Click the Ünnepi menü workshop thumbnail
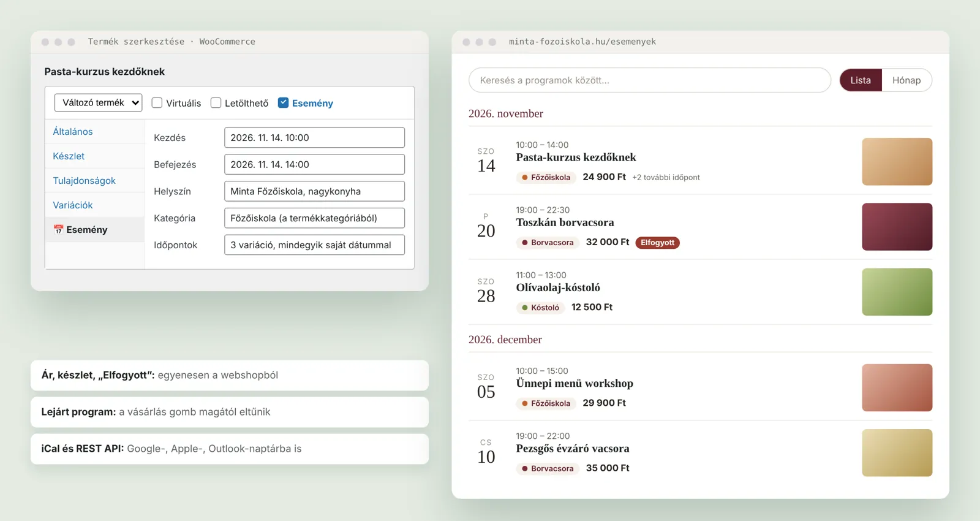 (x=897, y=387)
